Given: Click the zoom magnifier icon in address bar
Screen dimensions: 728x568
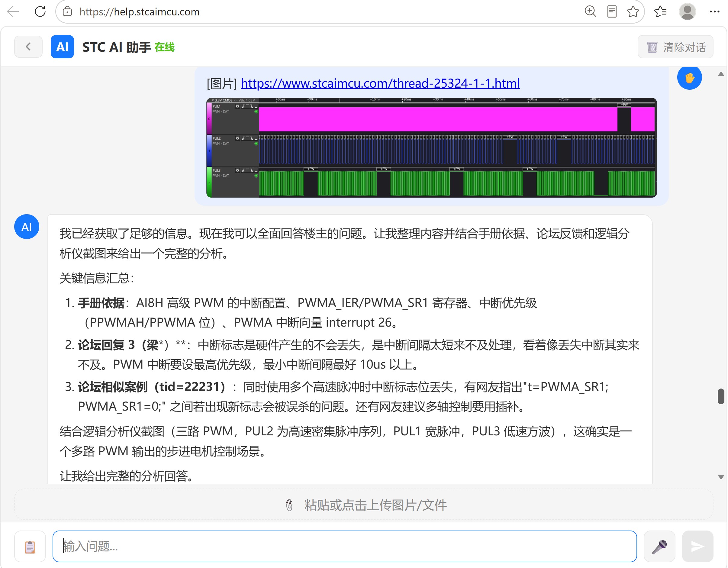Looking at the screenshot, I should click(x=590, y=12).
